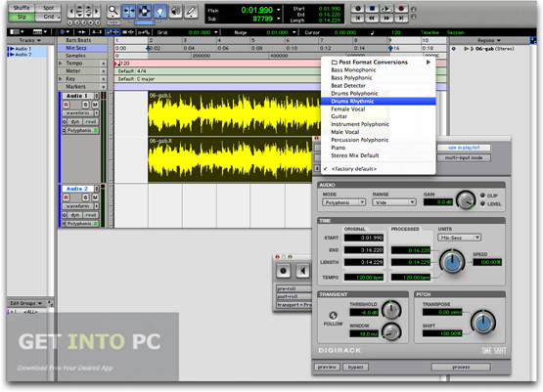Click the horizontal zoom in arrow
The image size is (543, 392).
tap(97, 12)
